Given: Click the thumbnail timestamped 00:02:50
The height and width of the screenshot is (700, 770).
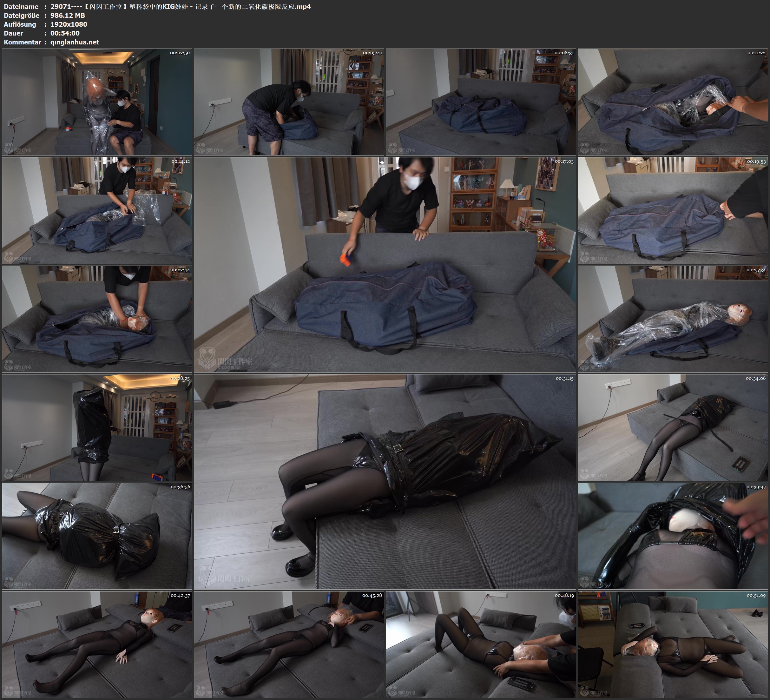Looking at the screenshot, I should click(x=97, y=102).
